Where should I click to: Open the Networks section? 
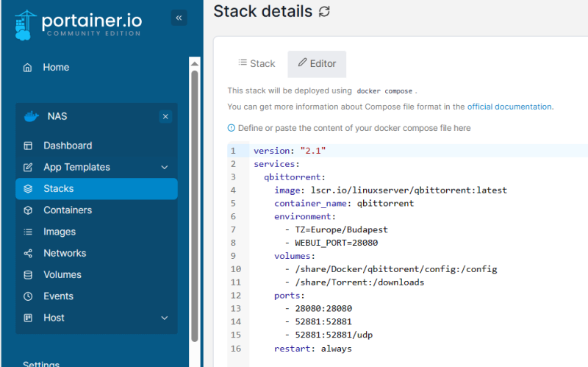click(65, 253)
